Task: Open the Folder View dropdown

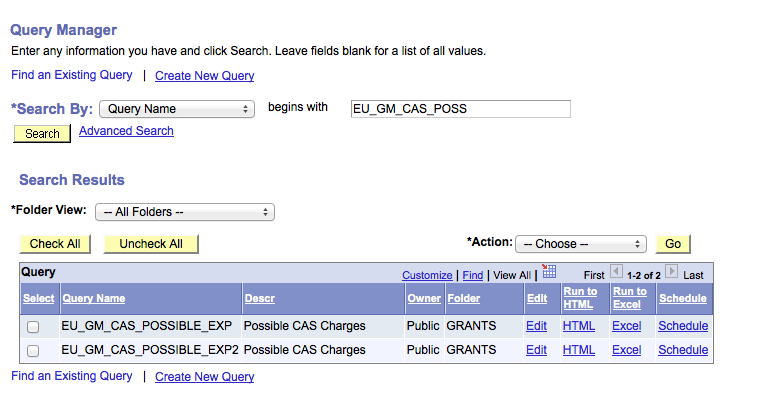Action: (185, 212)
